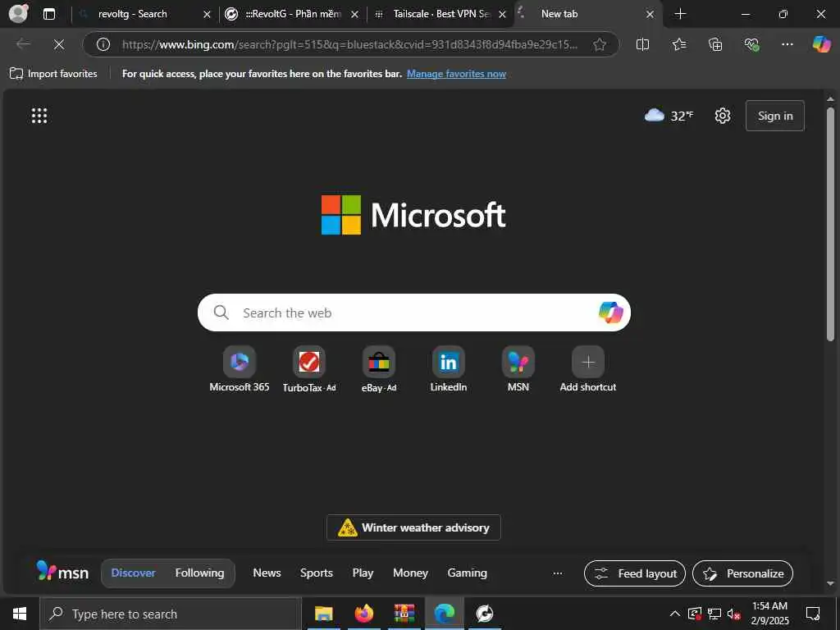The height and width of the screenshot is (630, 840).
Task: Close the New tab tab
Action: click(650, 15)
